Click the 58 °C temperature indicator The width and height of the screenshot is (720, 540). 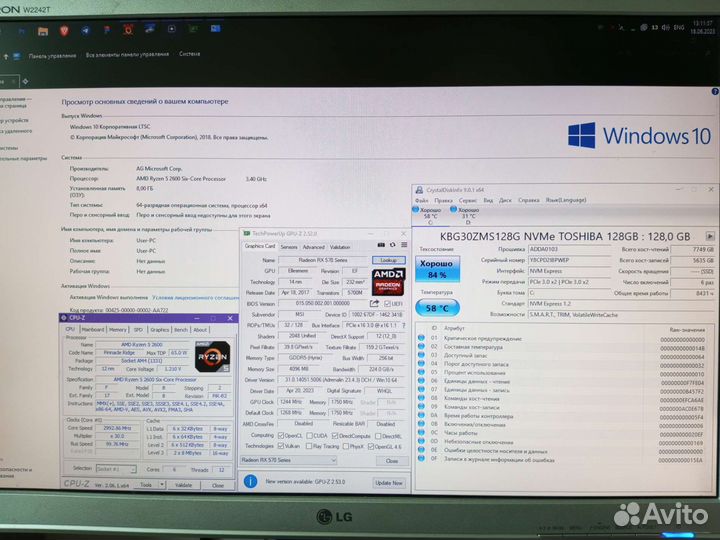coord(437,308)
